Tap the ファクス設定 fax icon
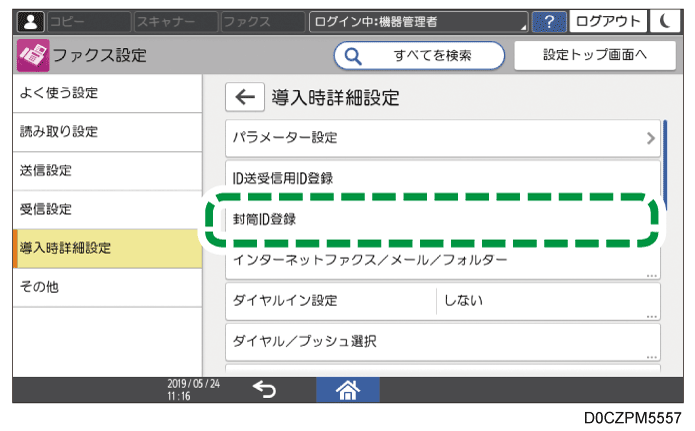Image resolution: width=695 pixels, height=431 pixels. pos(33,55)
